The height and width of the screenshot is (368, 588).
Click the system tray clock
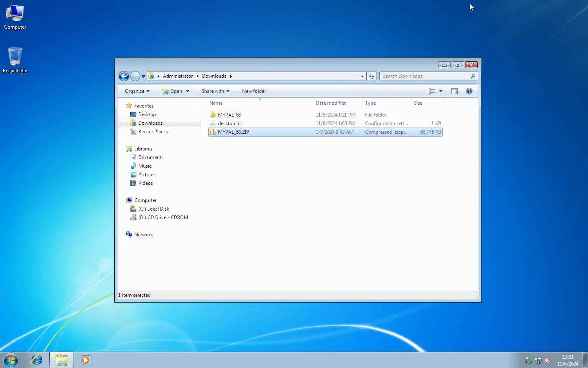[x=568, y=360]
